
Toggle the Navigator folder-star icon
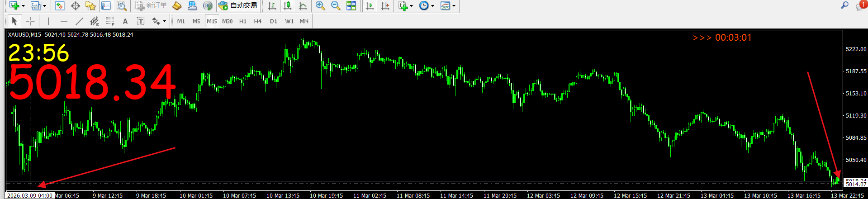(90, 5)
